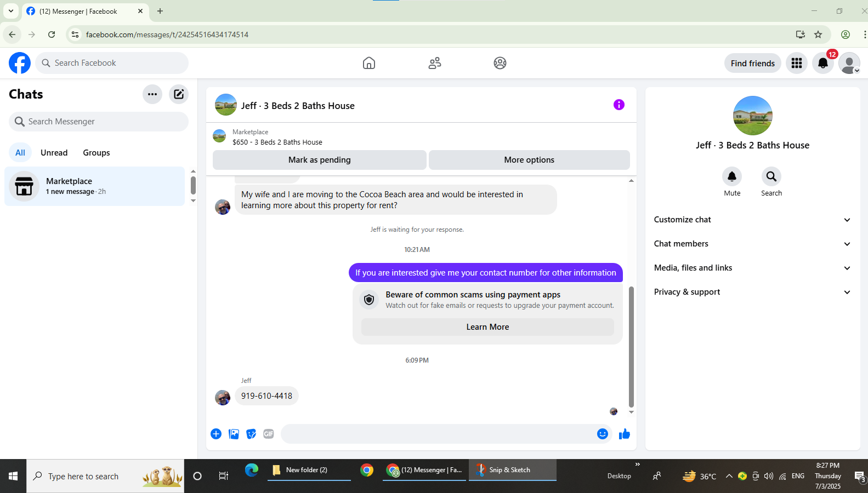Choose a sticker icon in composer
The width and height of the screenshot is (868, 493).
251,434
